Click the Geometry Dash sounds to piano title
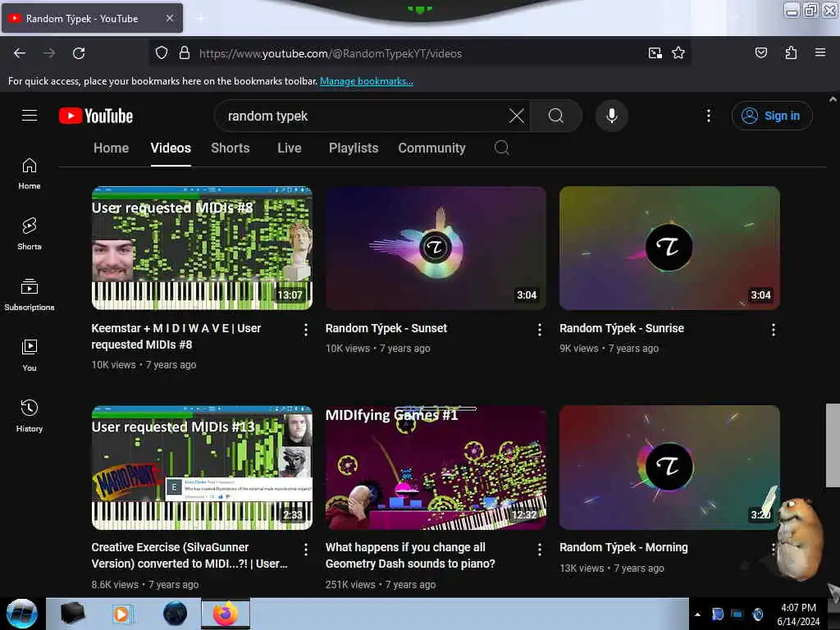The width and height of the screenshot is (840, 630). pyautogui.click(x=410, y=555)
